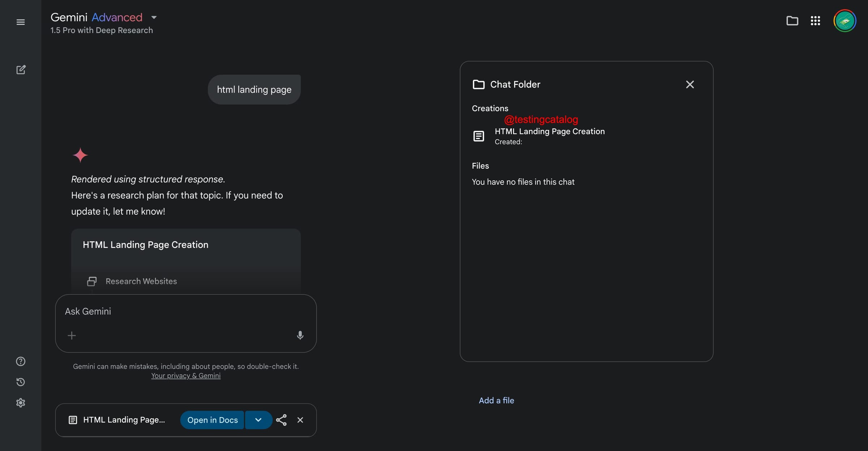Expand the Open in Docs options chevron
This screenshot has height=451, width=868.
pos(258,420)
